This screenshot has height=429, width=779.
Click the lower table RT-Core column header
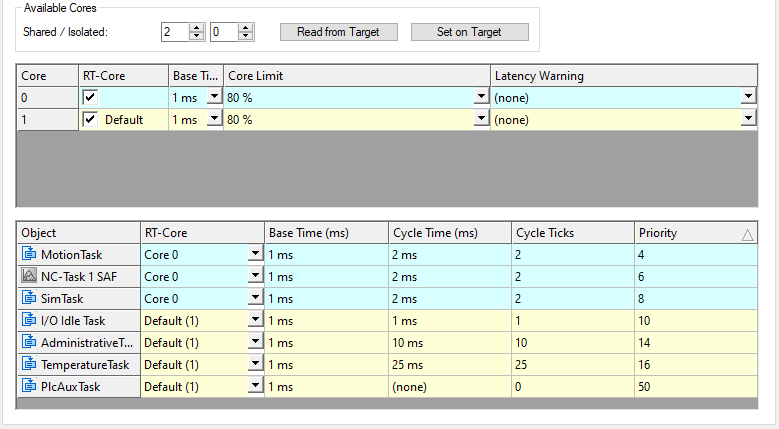[x=202, y=232]
